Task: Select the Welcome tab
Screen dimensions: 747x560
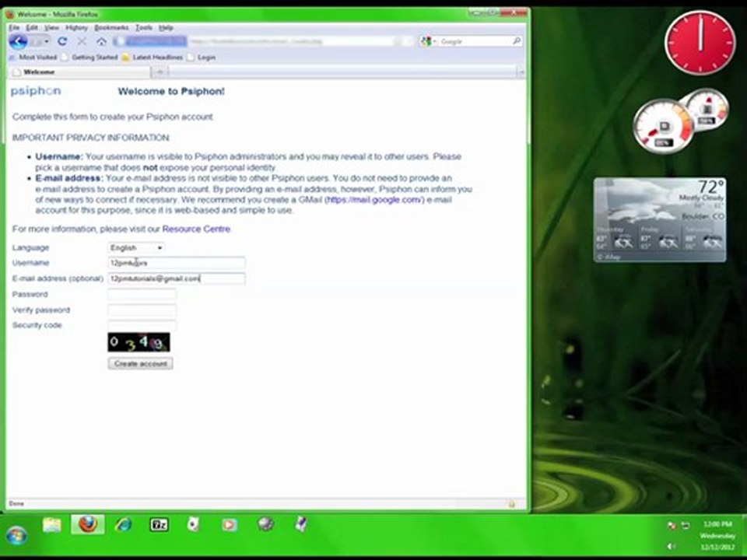Action: pyautogui.click(x=79, y=72)
